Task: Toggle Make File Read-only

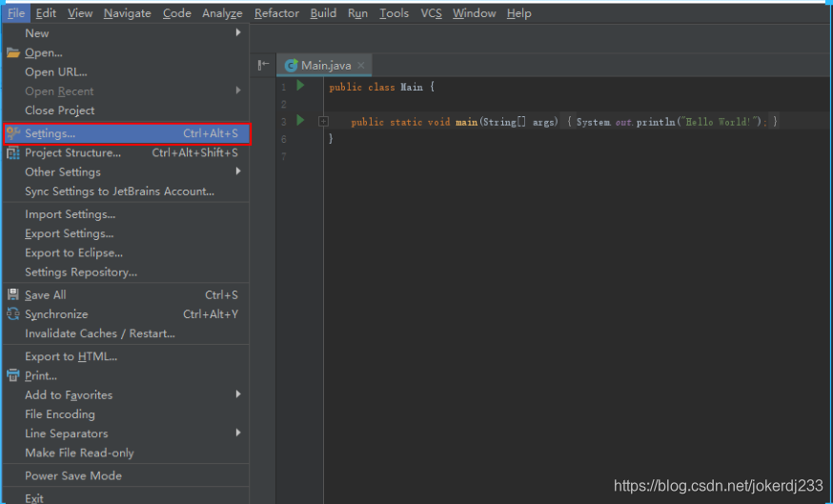Action: (126, 453)
